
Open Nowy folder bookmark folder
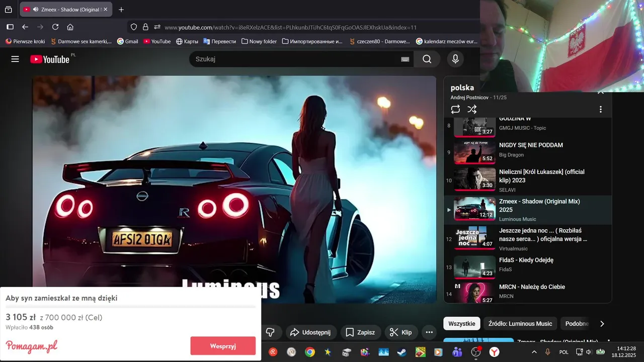click(x=259, y=41)
